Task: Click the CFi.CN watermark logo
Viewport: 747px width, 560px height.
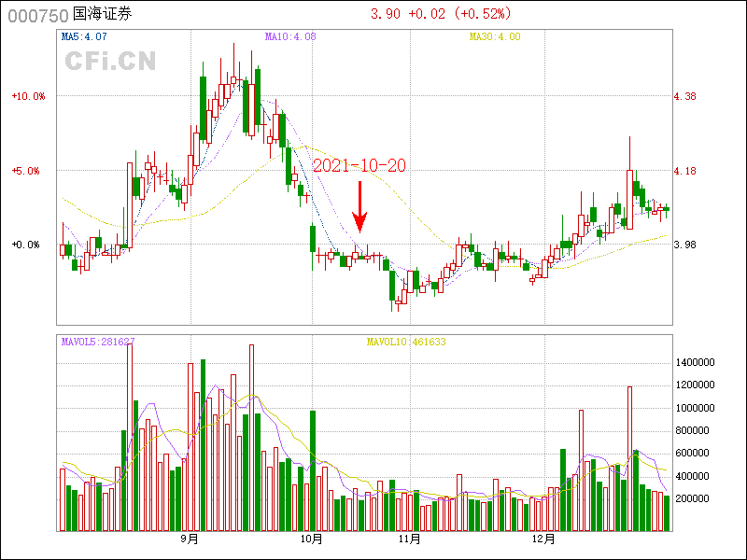Action: 110,62
